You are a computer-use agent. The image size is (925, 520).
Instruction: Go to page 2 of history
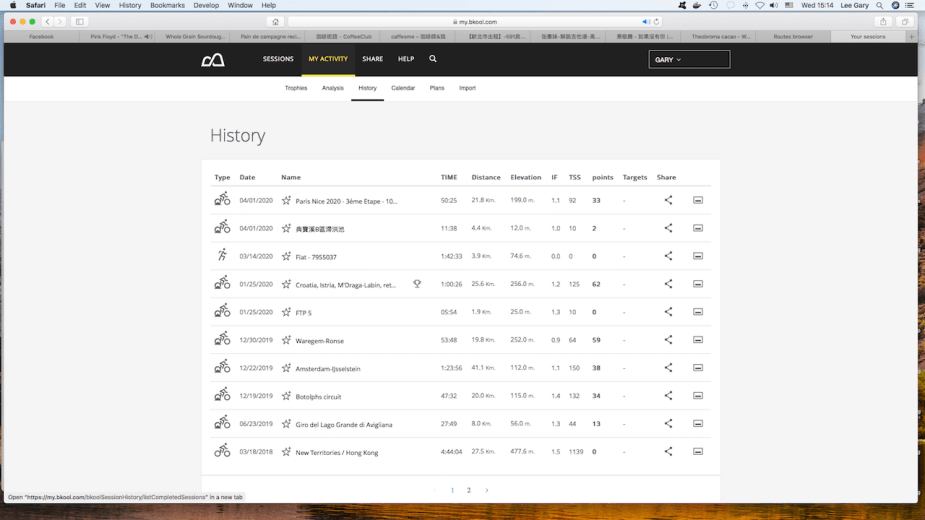(469, 490)
